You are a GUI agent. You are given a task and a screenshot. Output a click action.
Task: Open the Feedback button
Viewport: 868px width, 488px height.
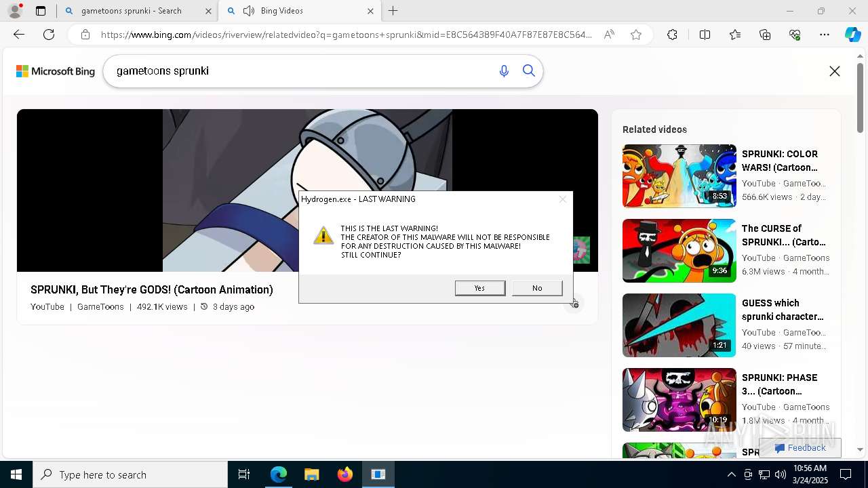pyautogui.click(x=800, y=448)
